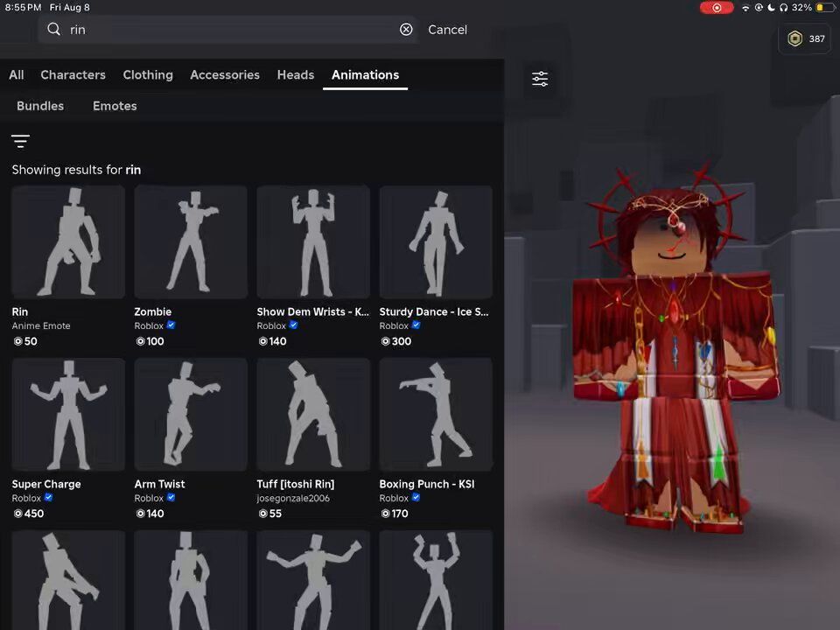This screenshot has height=630, width=840.
Task: Open the Emotes subcategory
Action: tap(115, 106)
